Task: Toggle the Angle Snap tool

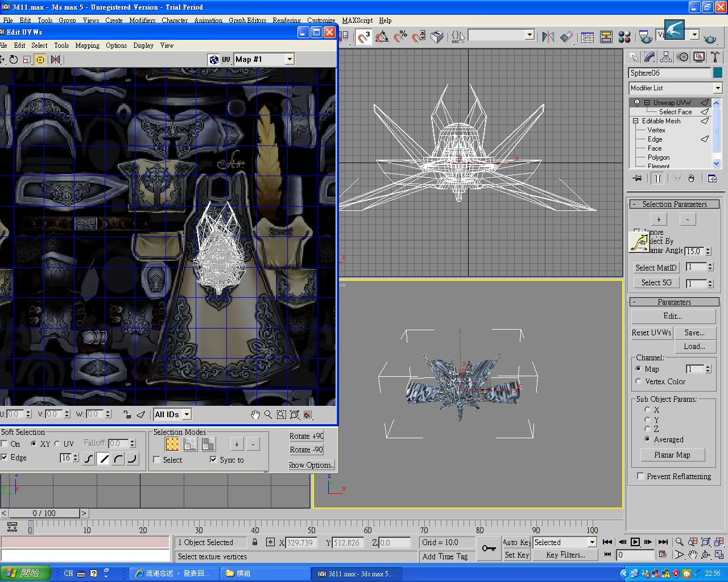Action: pos(382,37)
